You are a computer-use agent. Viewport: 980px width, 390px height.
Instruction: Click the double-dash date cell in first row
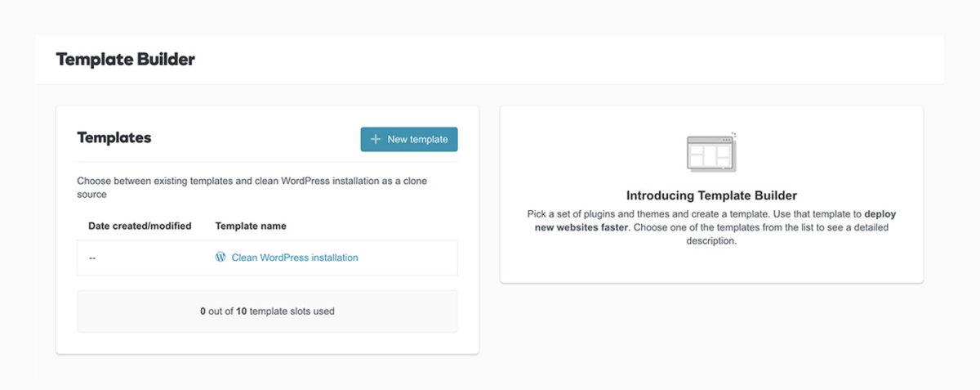tap(92, 258)
